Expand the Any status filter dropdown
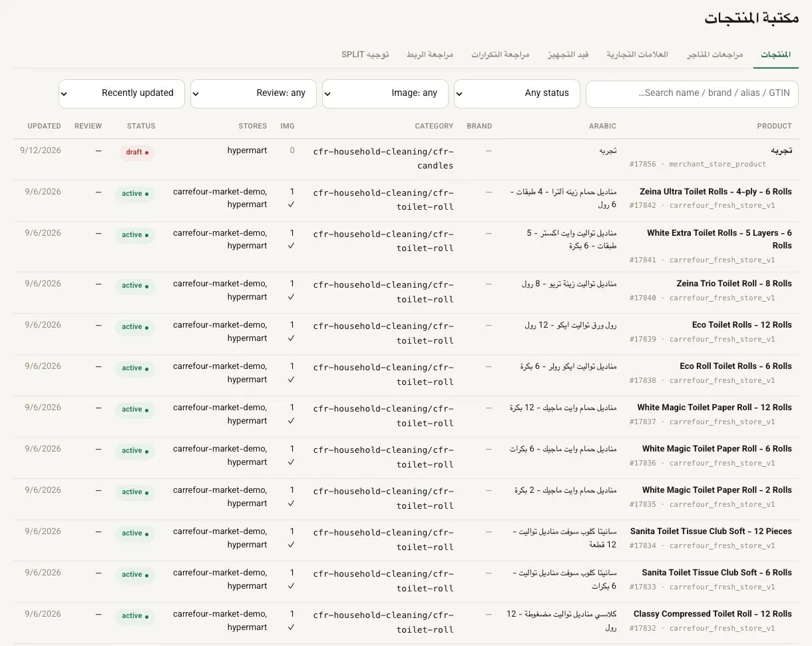The width and height of the screenshot is (812, 646). pyautogui.click(x=517, y=93)
